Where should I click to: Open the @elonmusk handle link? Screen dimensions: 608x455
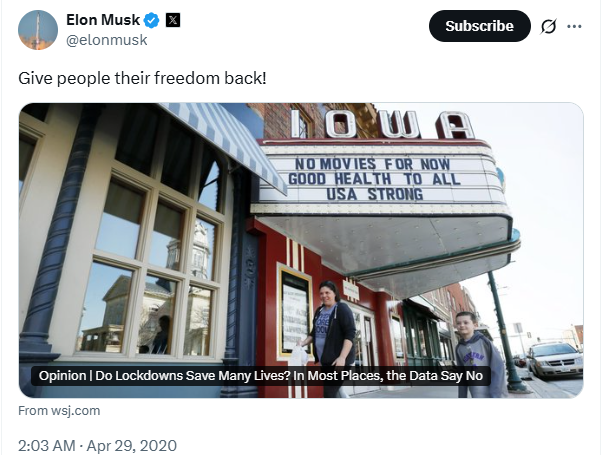click(106, 40)
